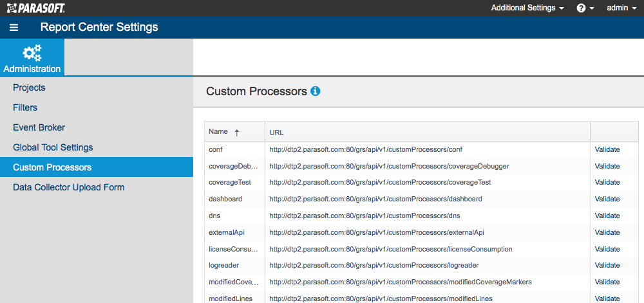This screenshot has height=303, width=644.
Task: Open the help question mark menu
Action: [585, 8]
